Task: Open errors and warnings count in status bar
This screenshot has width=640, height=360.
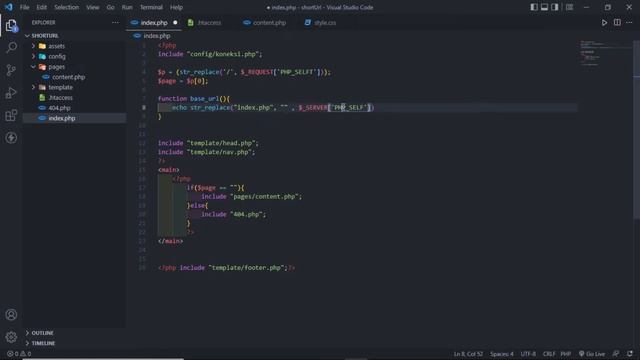Action: [x=19, y=354]
